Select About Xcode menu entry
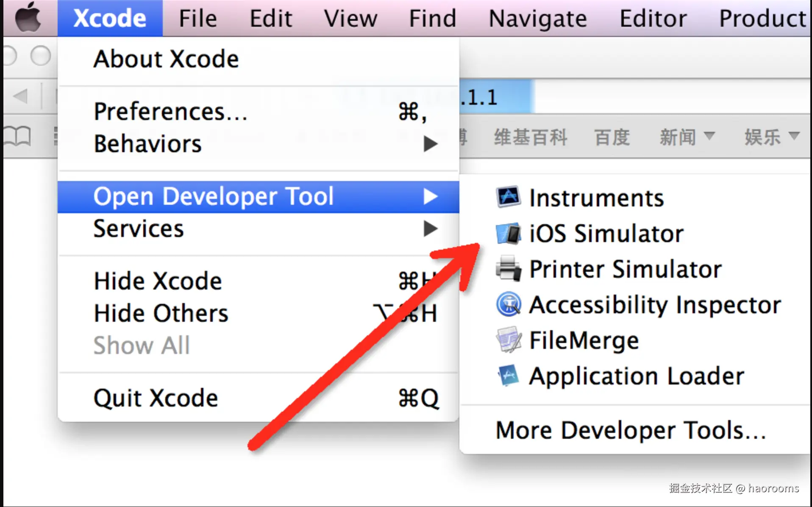 coord(166,59)
